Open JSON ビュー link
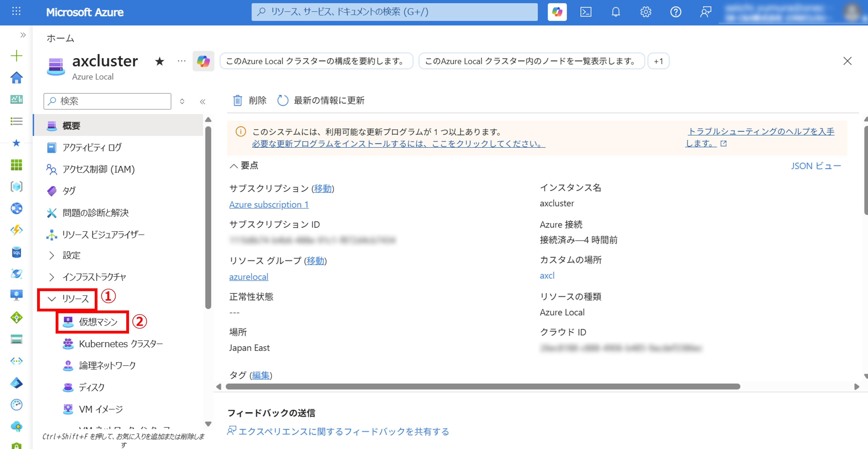The image size is (868, 449). point(816,166)
